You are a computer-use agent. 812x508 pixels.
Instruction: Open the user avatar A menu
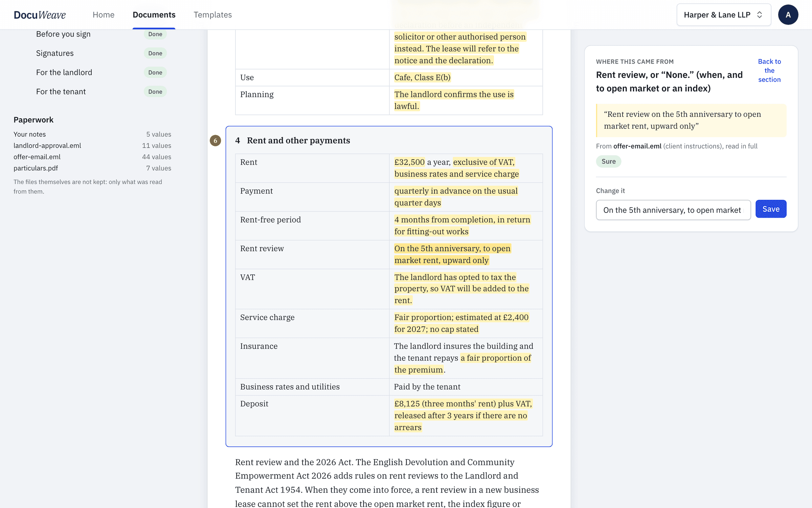click(x=788, y=15)
